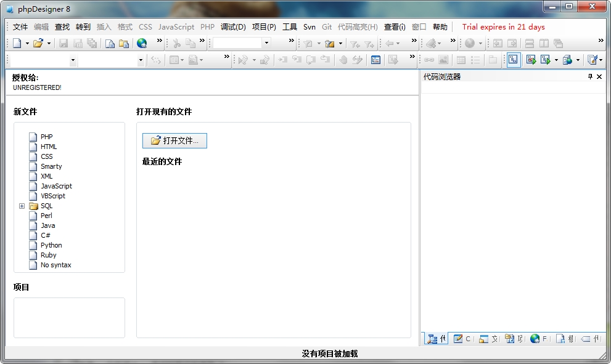
Task: Click the Trial expires in 21 days text
Action: coord(504,27)
